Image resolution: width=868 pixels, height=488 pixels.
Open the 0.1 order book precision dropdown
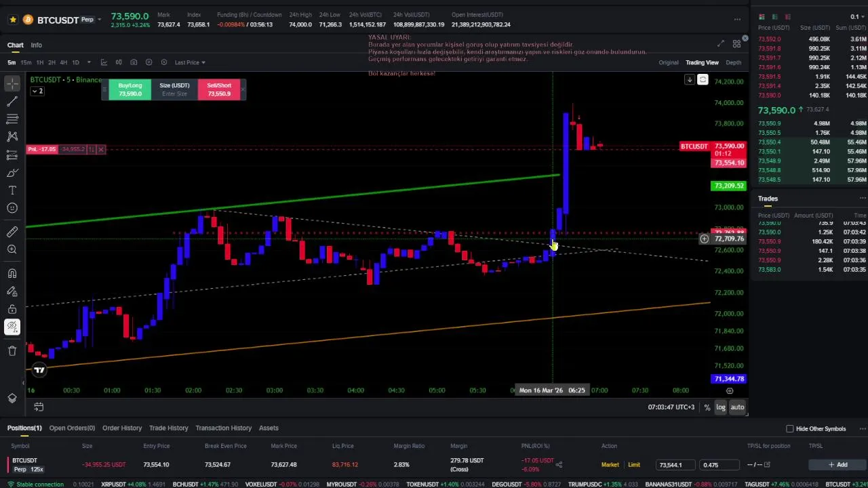(x=857, y=17)
